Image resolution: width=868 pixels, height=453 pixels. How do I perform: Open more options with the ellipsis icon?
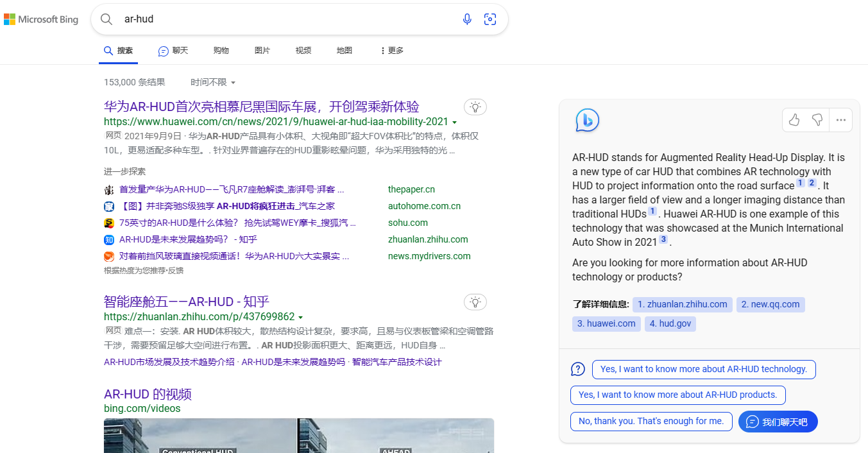[840, 120]
